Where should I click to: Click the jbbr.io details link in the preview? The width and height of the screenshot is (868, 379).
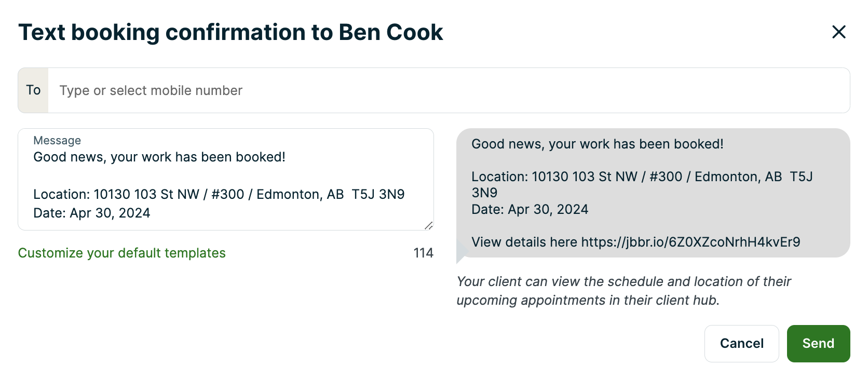click(690, 242)
